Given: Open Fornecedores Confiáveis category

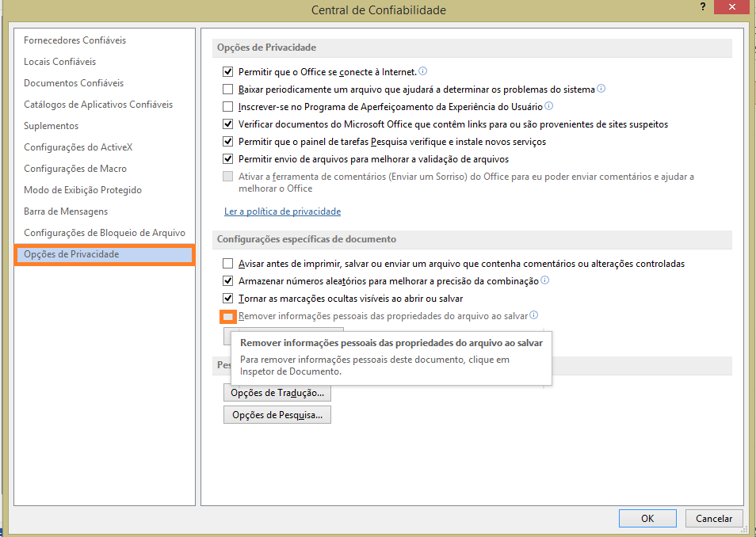Looking at the screenshot, I should pyautogui.click(x=74, y=40).
